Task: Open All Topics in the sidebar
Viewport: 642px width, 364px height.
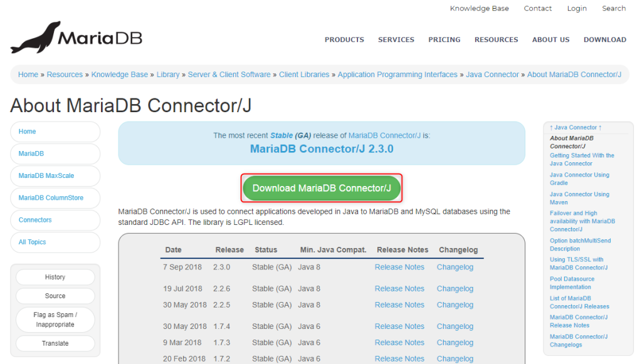Action: tap(55, 242)
